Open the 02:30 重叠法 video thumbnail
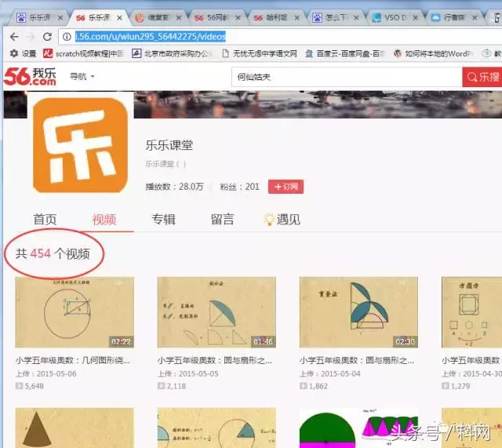Screen dimensions: 502x448 coord(358,312)
